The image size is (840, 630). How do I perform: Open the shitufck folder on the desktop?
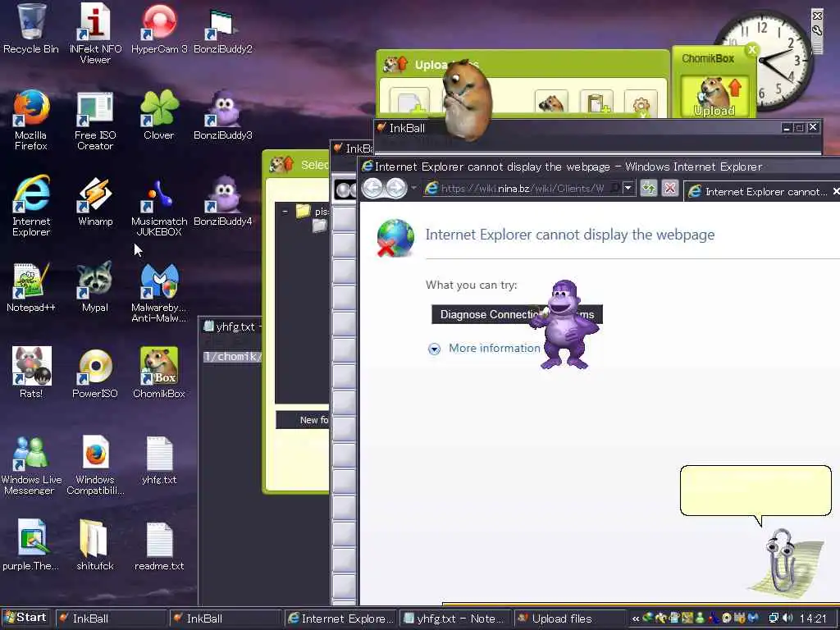pyautogui.click(x=95, y=546)
